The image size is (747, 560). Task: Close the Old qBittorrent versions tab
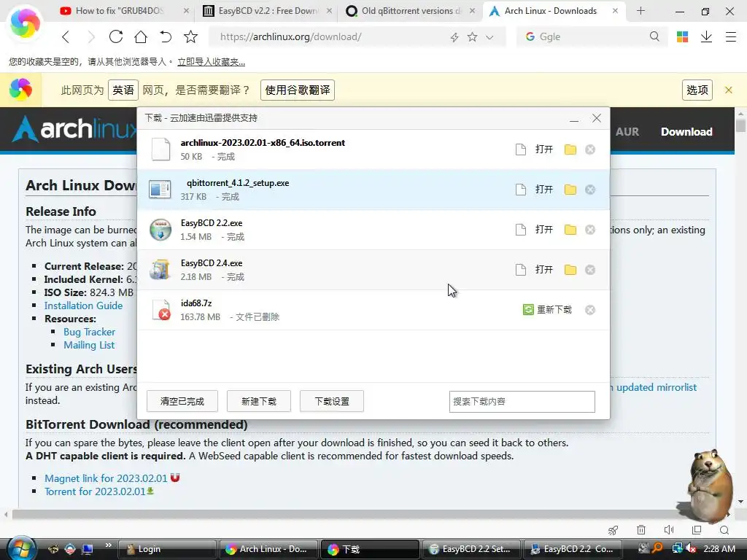472,10
